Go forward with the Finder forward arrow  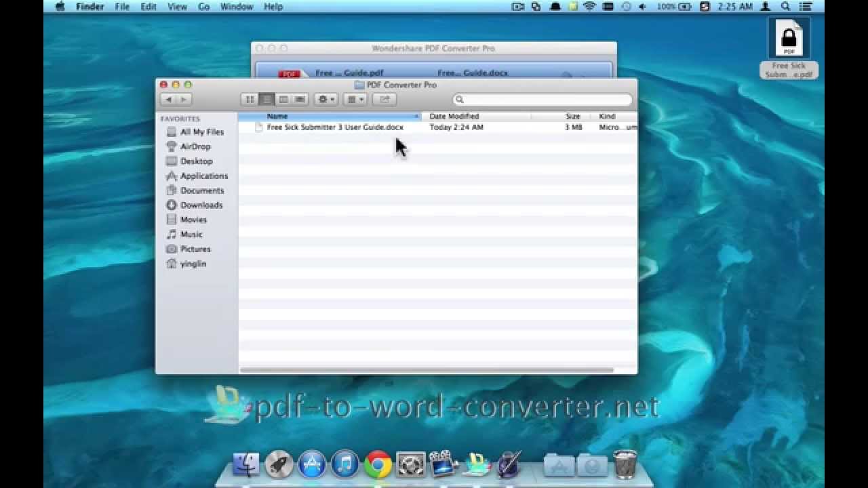(x=184, y=100)
